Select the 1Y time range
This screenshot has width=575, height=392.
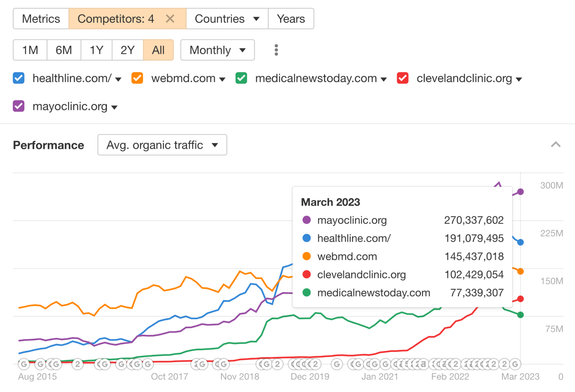tap(96, 50)
